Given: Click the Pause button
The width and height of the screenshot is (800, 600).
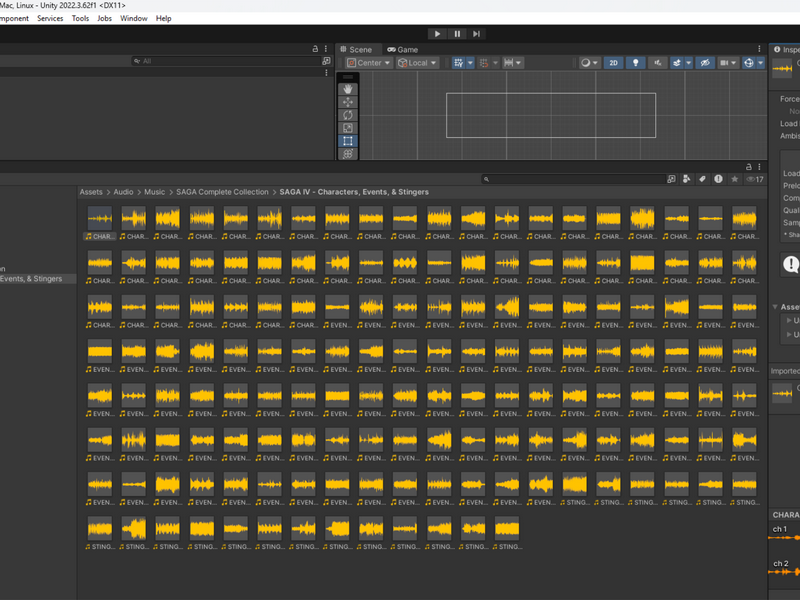Looking at the screenshot, I should (x=457, y=34).
